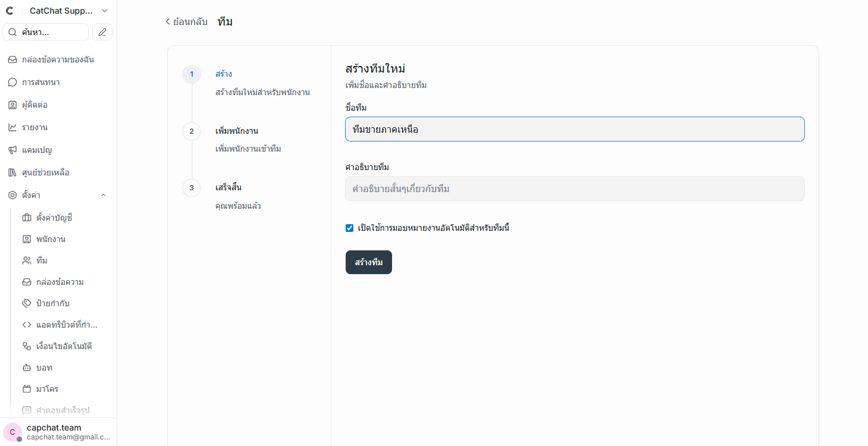
Task: Click the library icon for ศูนย์ช่วยเหลือ
Action: [x=12, y=172]
